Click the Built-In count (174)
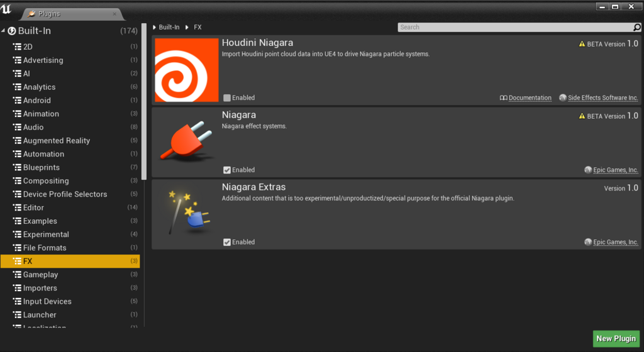644x352 pixels. [129, 31]
